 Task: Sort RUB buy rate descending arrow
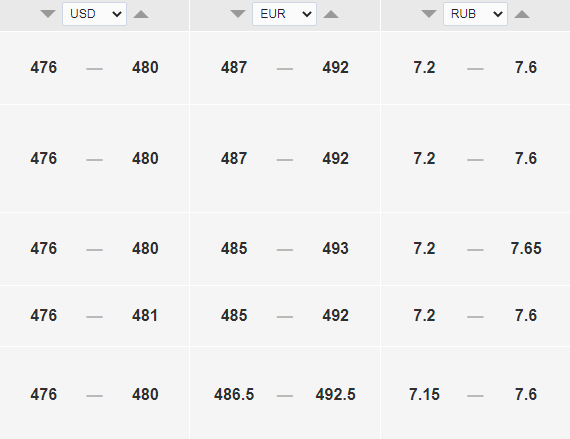click(x=429, y=14)
